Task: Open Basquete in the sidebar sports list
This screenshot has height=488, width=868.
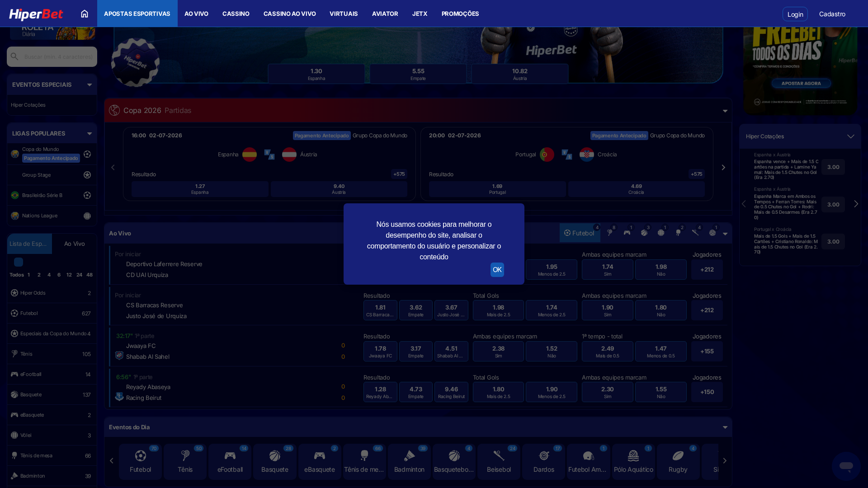Action: pos(52,395)
